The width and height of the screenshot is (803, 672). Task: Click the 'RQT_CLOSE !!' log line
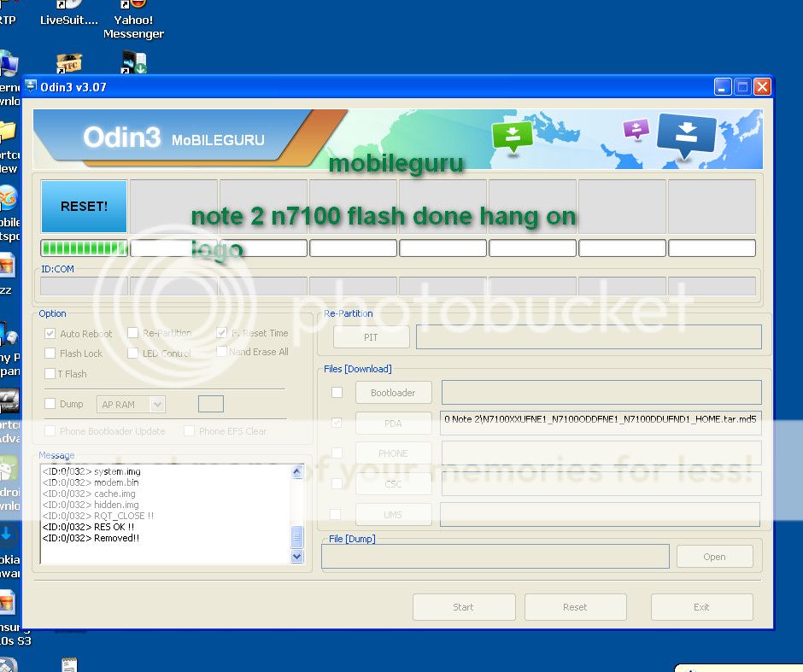(x=98, y=516)
